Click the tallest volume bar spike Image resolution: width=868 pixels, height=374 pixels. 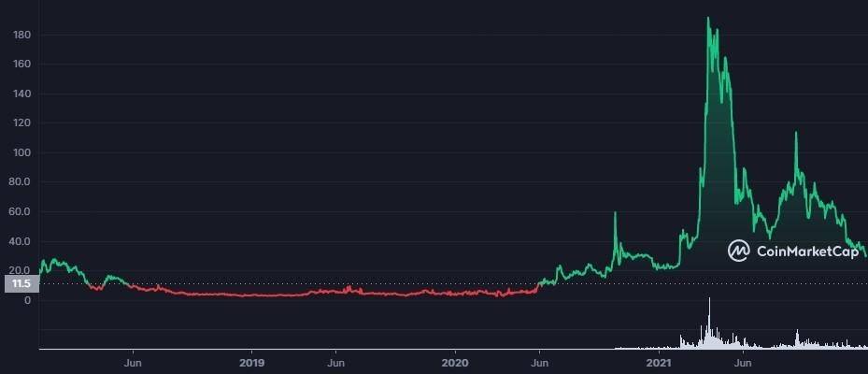[x=709, y=323]
